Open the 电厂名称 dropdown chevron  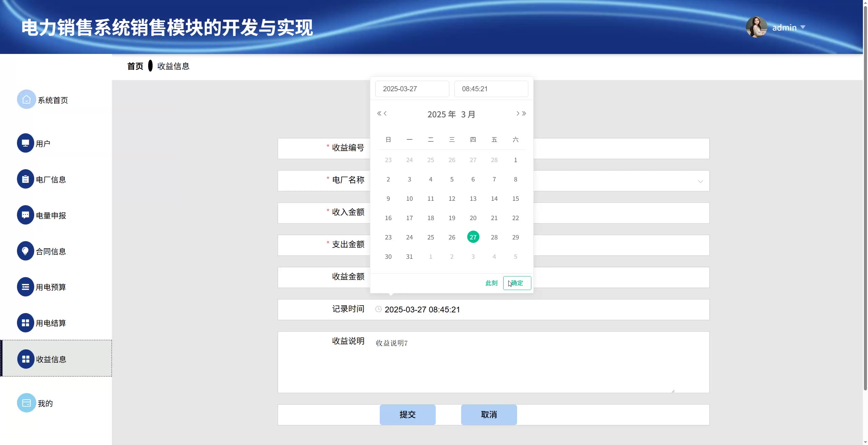(x=700, y=181)
